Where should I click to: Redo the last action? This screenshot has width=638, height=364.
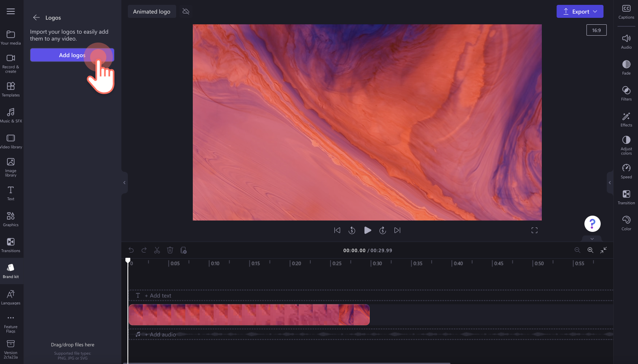click(x=144, y=250)
